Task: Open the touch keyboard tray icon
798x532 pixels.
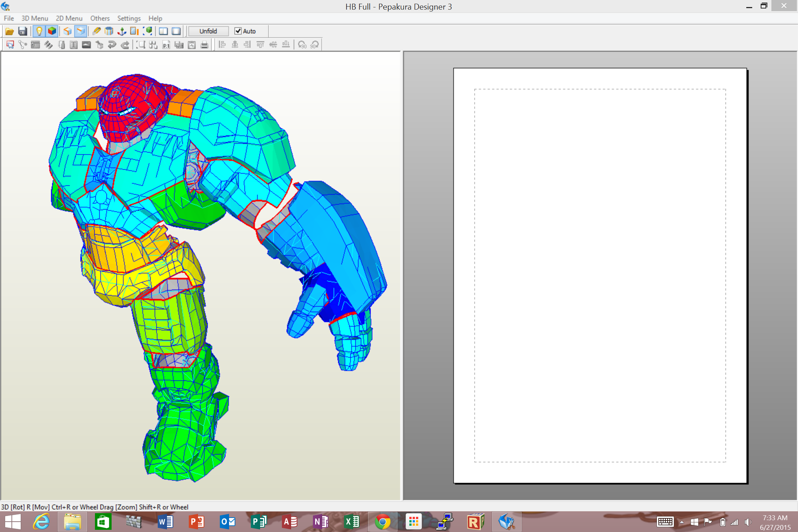Action: click(x=665, y=522)
